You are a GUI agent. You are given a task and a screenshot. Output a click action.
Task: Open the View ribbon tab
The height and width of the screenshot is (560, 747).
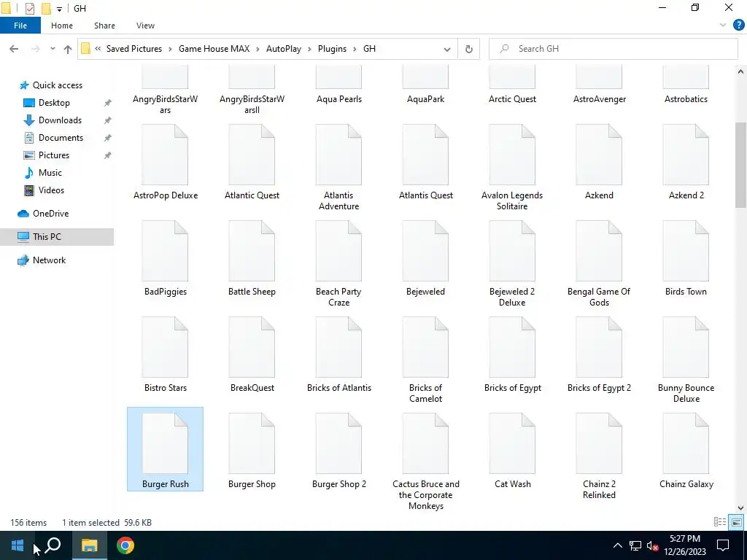tap(145, 26)
